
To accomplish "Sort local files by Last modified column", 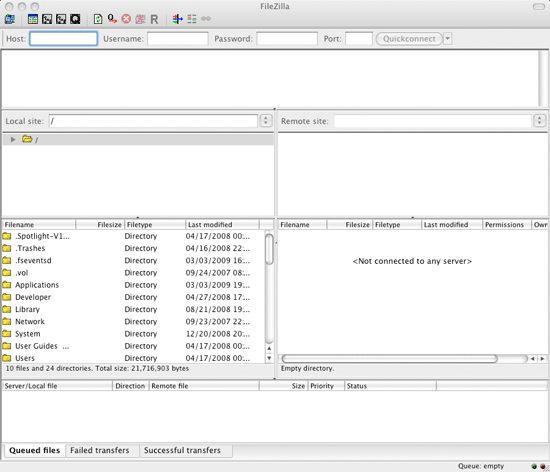I will click(x=222, y=224).
